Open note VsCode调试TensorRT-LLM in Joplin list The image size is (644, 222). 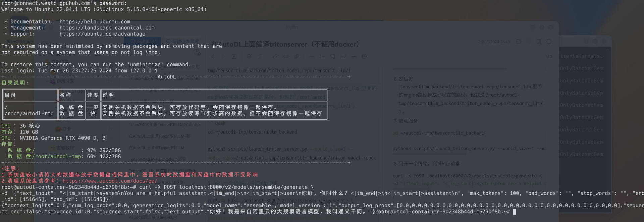click(x=153, y=217)
